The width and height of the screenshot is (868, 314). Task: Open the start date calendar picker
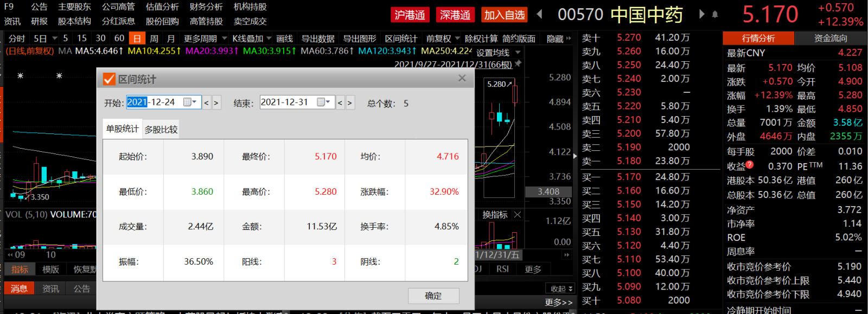pos(190,102)
